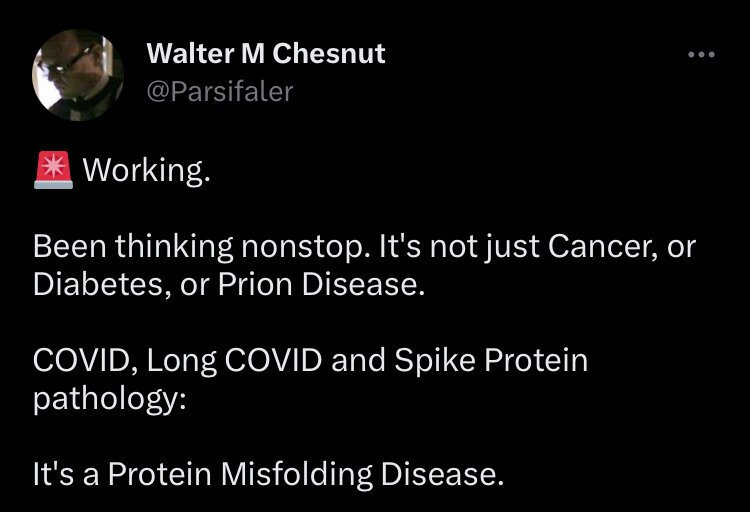The width and height of the screenshot is (750, 512).
Task: Click the display name Walter M Chesnut
Action: [x=265, y=55]
